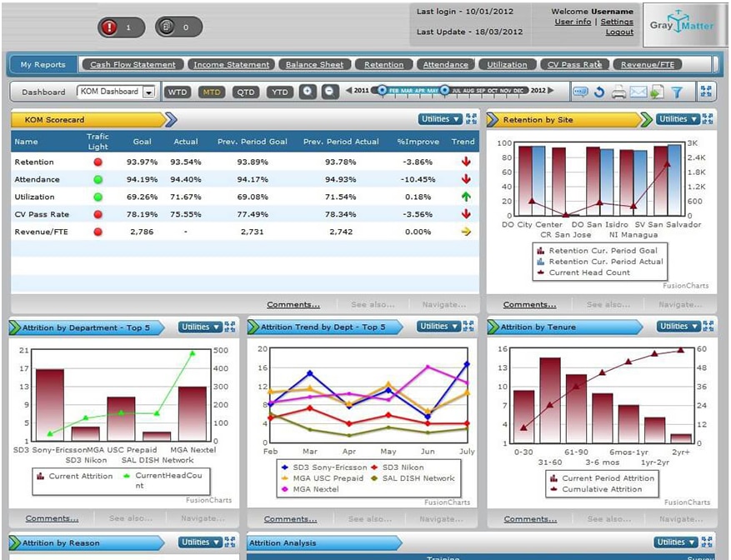Open Comments link under KOM Scorecard

pyautogui.click(x=293, y=304)
